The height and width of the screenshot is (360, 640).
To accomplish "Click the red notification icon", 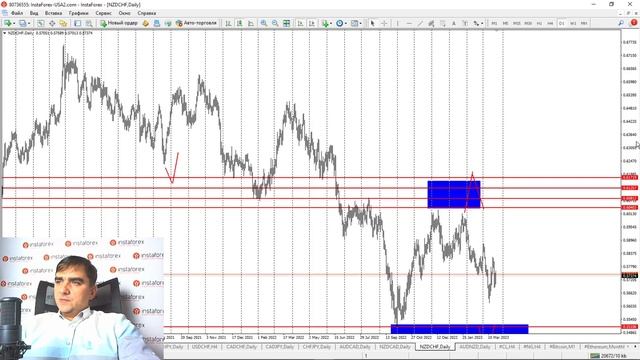I will (634, 23).
